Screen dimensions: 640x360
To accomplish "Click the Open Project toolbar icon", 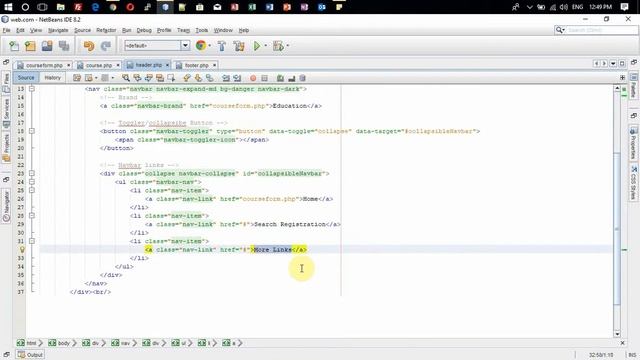I will tap(47, 46).
